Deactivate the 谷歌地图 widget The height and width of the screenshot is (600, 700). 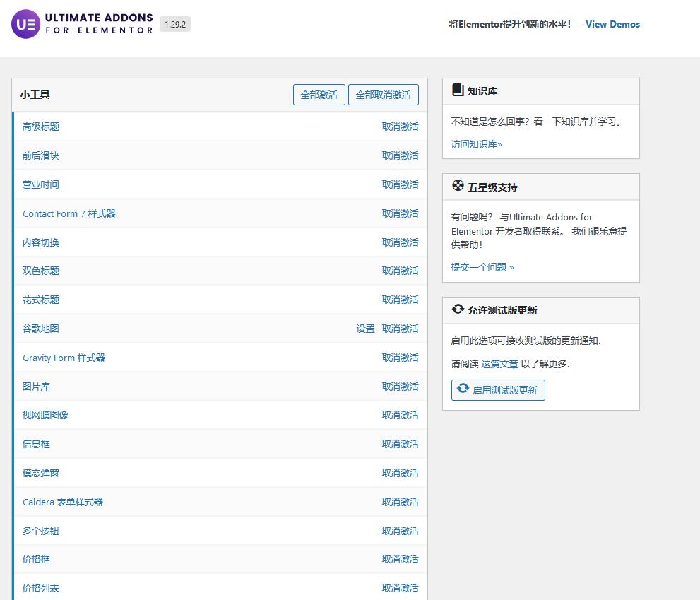pyautogui.click(x=400, y=329)
